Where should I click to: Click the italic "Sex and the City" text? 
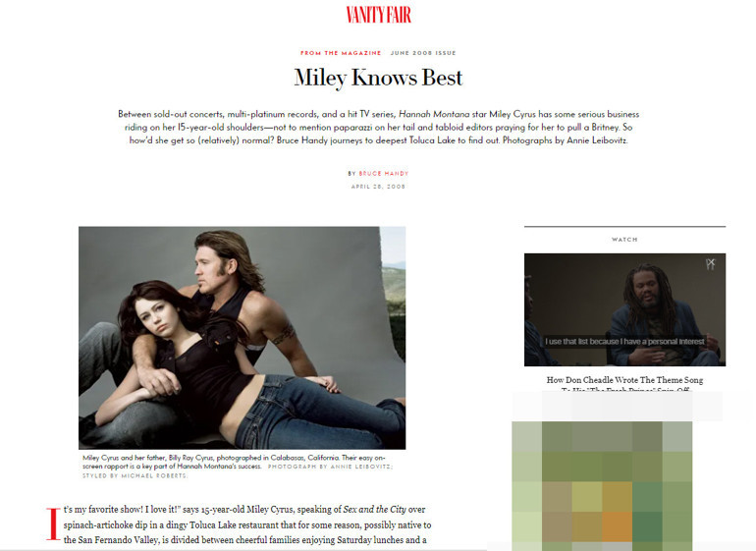click(375, 510)
